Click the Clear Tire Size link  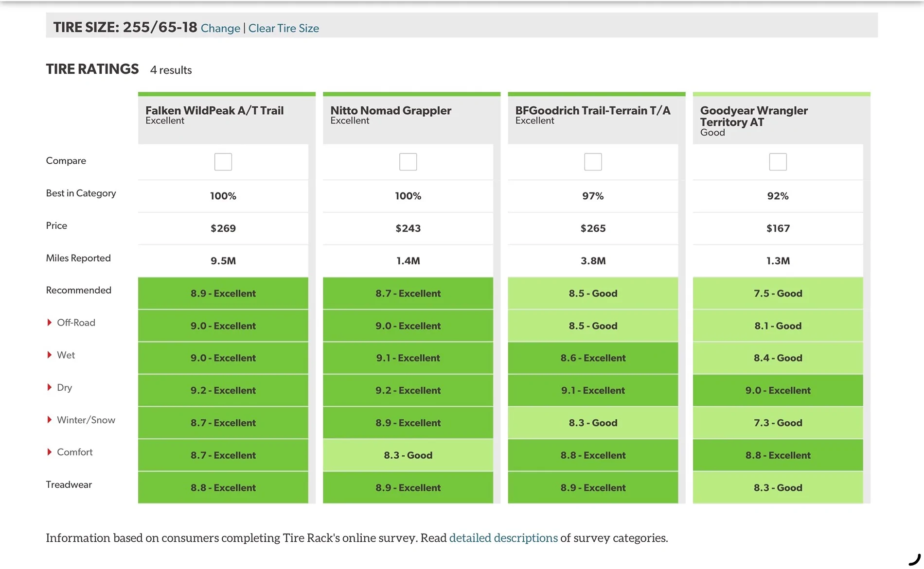pos(284,28)
